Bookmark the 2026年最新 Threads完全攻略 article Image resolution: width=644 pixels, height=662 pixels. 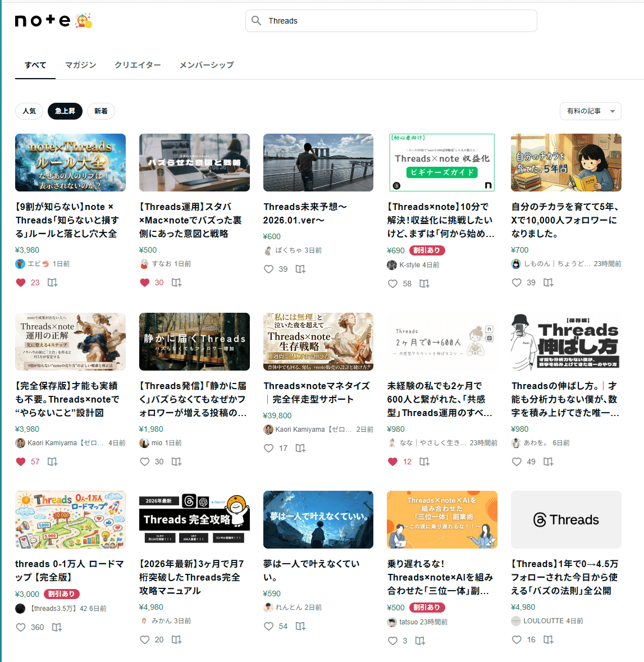[x=176, y=640]
